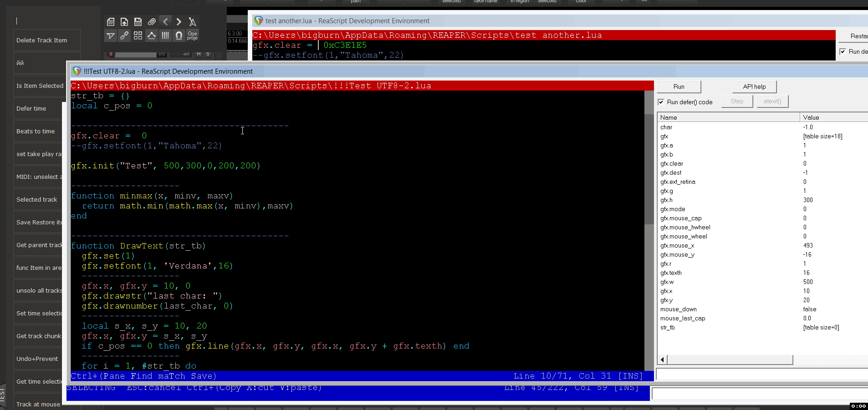
Task: Toggle the envelope points icon
Action: coord(152,35)
